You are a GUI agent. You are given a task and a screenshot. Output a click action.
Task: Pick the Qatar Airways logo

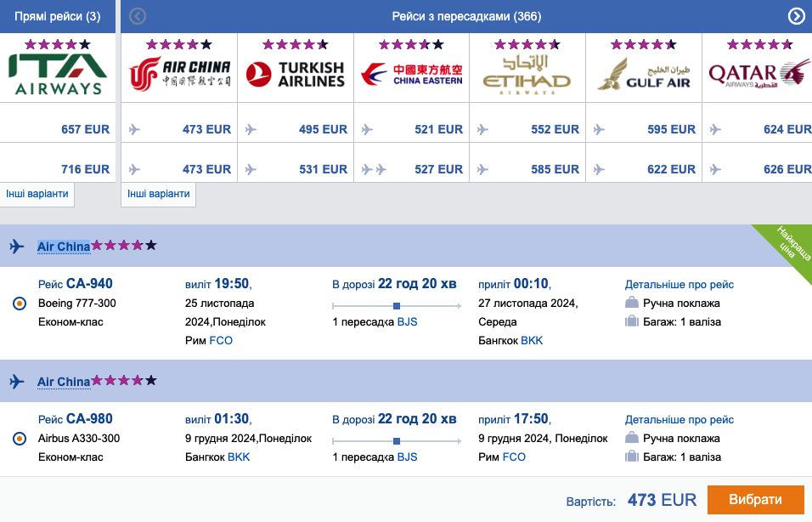point(758,75)
